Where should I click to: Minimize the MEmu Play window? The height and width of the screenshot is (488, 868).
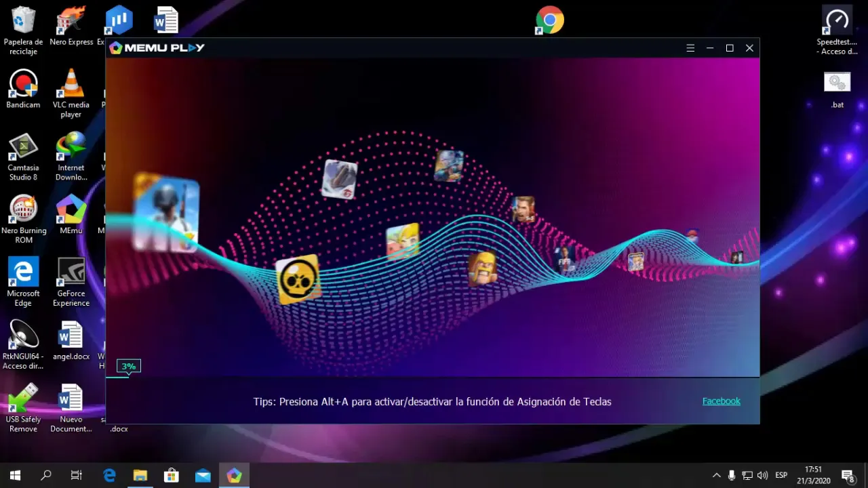(710, 48)
